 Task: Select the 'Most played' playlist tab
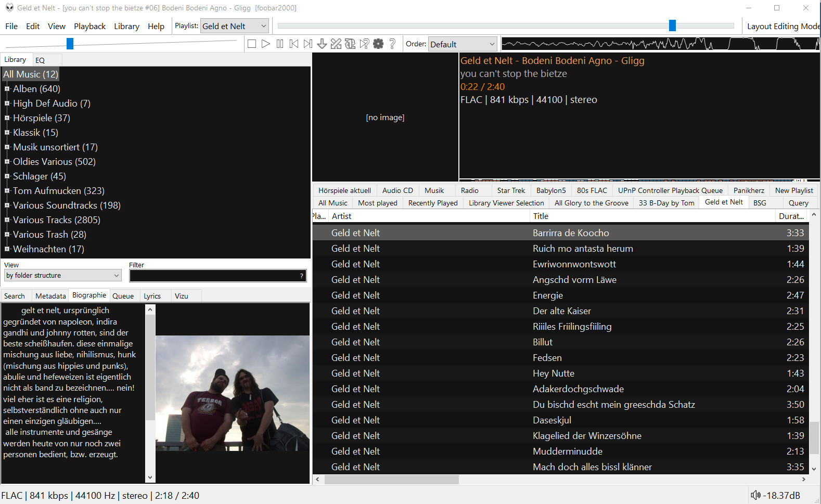click(378, 203)
